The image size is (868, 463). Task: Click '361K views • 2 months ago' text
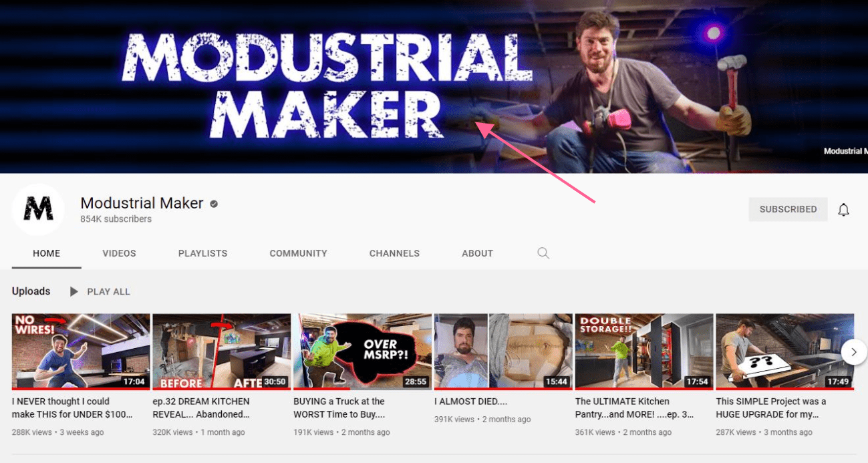tap(623, 432)
